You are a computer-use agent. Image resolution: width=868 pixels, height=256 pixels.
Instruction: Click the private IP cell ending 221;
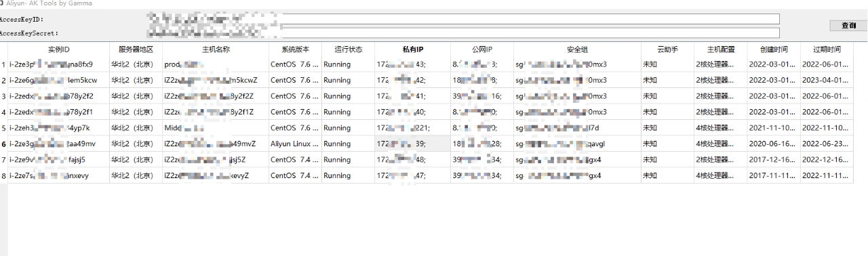(412, 128)
